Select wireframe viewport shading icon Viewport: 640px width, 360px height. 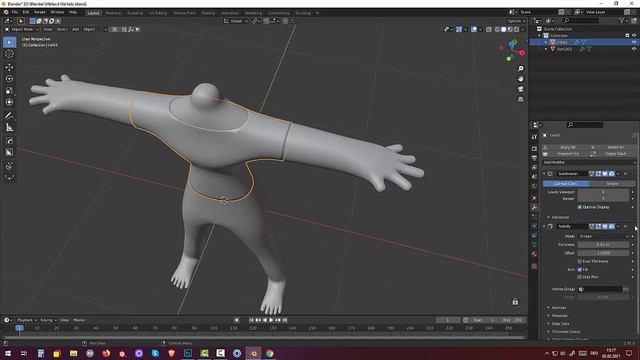pos(497,29)
